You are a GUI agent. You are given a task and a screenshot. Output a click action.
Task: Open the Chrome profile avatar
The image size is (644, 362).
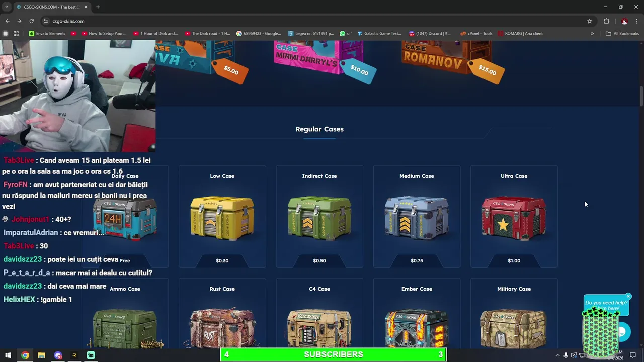point(624,21)
